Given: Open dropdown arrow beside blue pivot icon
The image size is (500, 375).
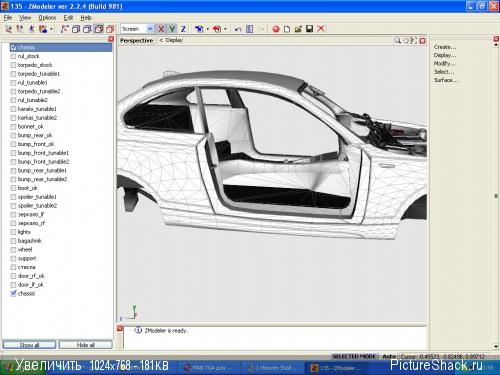Looking at the screenshot, I should 208,29.
